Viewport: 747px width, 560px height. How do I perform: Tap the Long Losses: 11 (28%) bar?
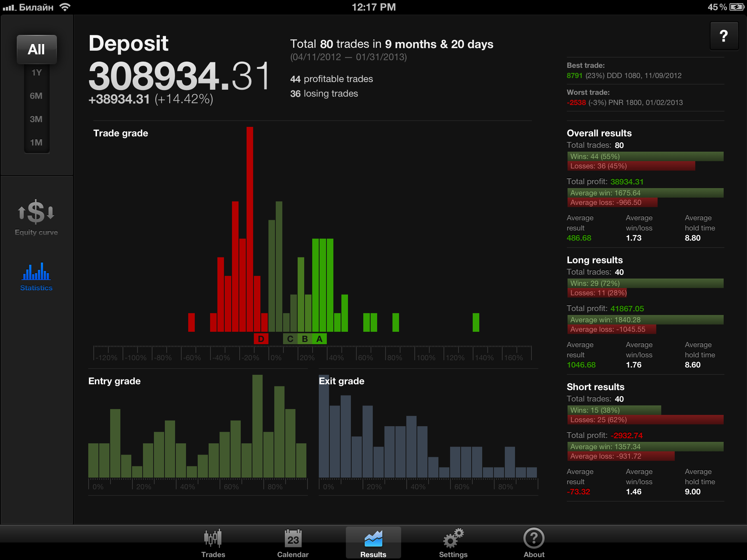click(x=597, y=293)
